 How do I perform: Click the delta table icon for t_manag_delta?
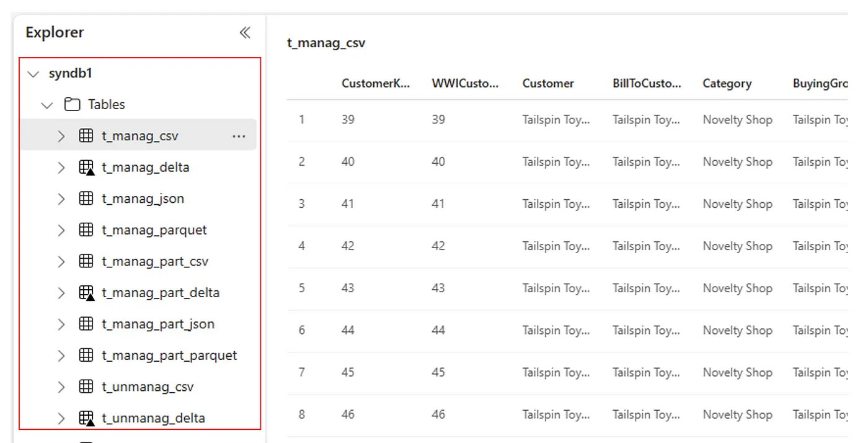pyautogui.click(x=87, y=168)
